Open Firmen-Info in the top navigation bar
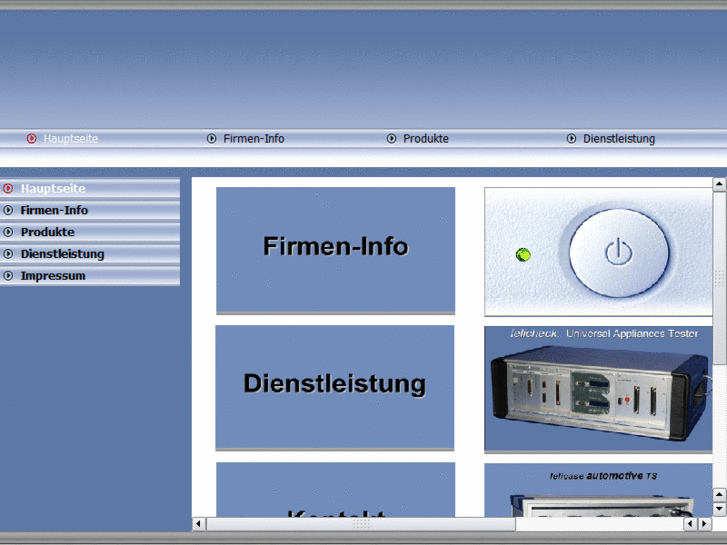The height and width of the screenshot is (545, 727). pos(254,139)
